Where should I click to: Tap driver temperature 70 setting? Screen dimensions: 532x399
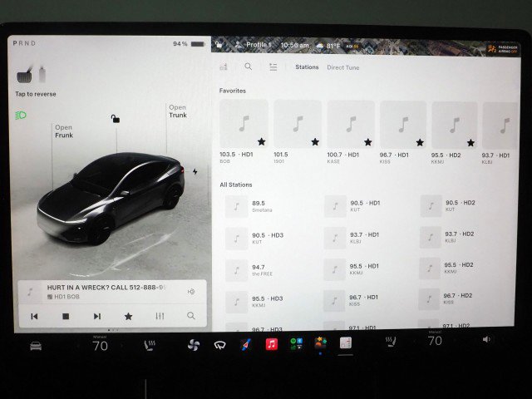100,346
